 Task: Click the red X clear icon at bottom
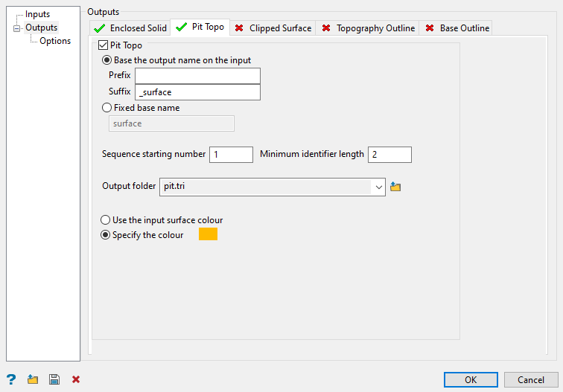tap(75, 379)
